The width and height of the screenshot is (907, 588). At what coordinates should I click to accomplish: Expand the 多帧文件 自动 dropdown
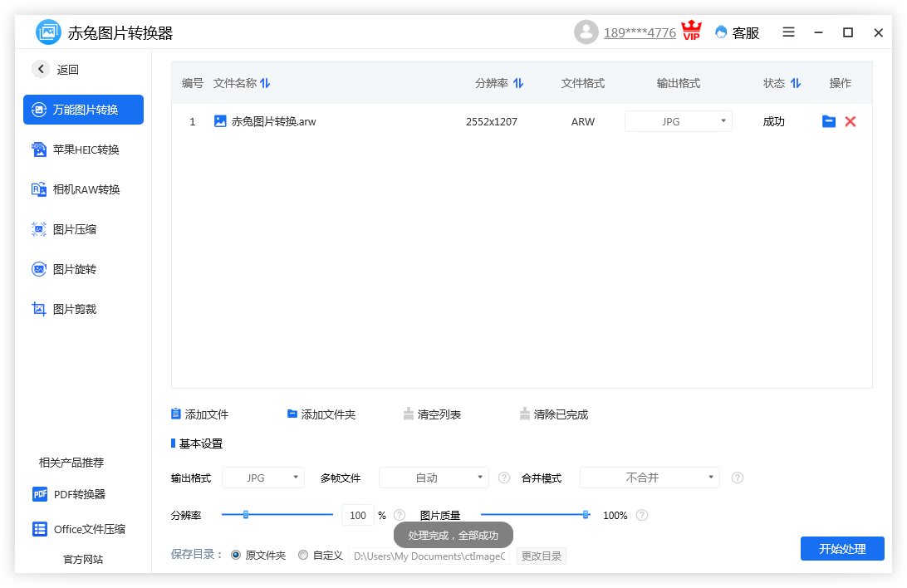434,478
